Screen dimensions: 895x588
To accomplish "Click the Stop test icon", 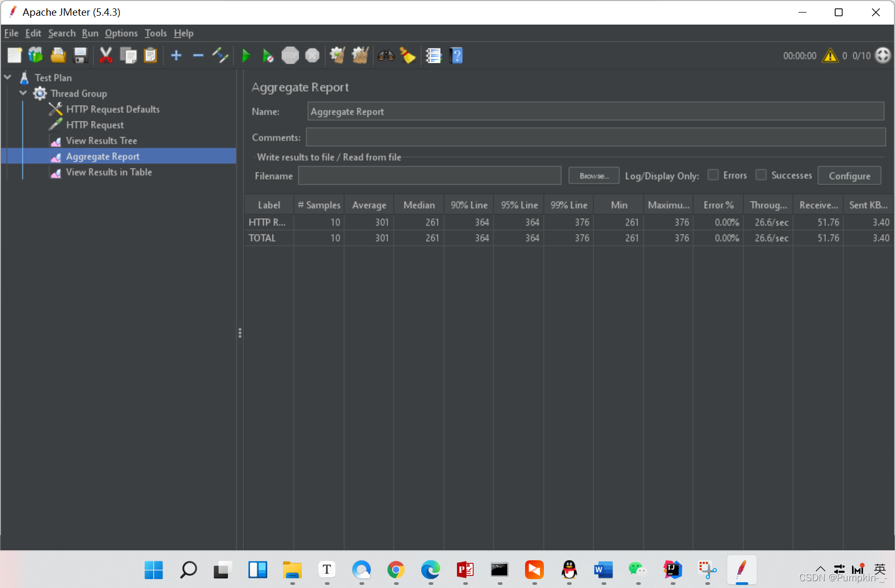I will click(x=290, y=55).
